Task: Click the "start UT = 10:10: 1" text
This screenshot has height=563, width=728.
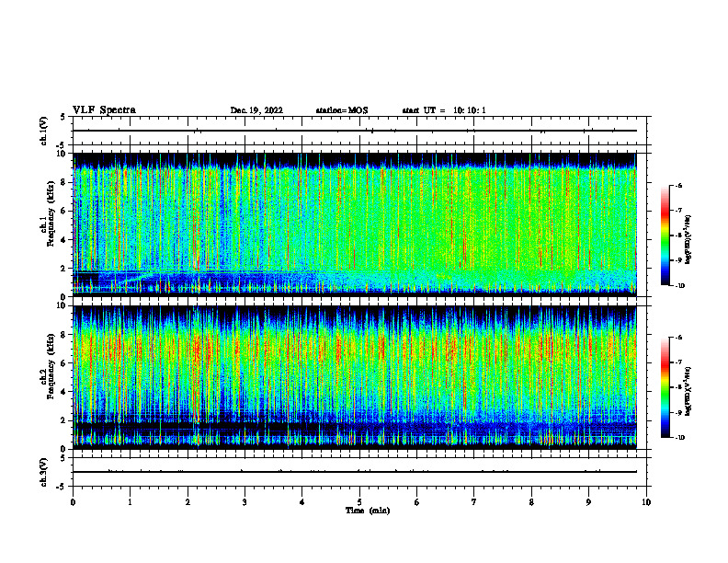Action: (x=444, y=110)
